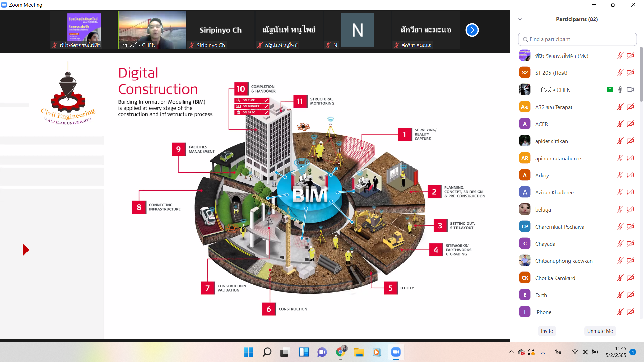Click muted mic icon beside iPhone
Screen dimensions: 644x362
620,312
